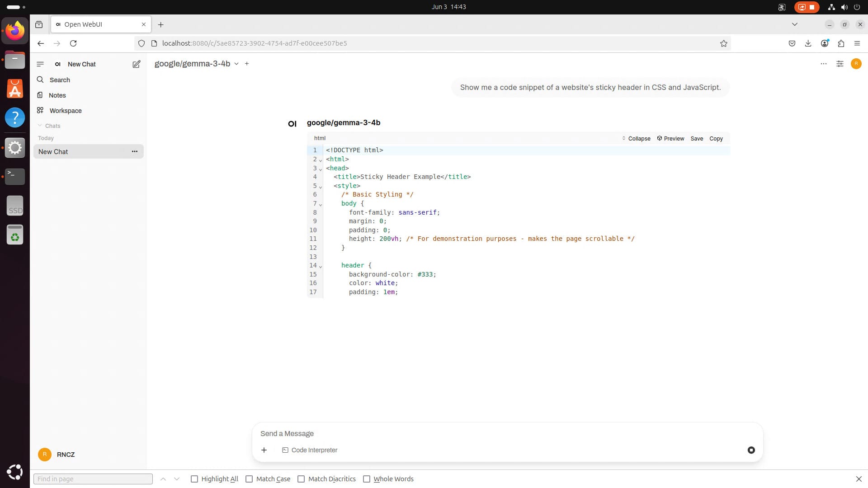Go back in browser history
The image size is (868, 488).
coord(41,43)
